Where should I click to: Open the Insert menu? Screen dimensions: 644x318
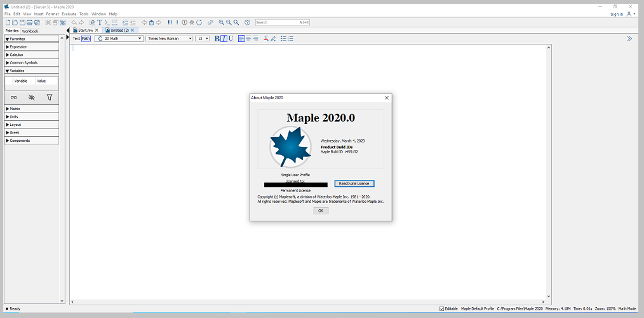(x=39, y=14)
